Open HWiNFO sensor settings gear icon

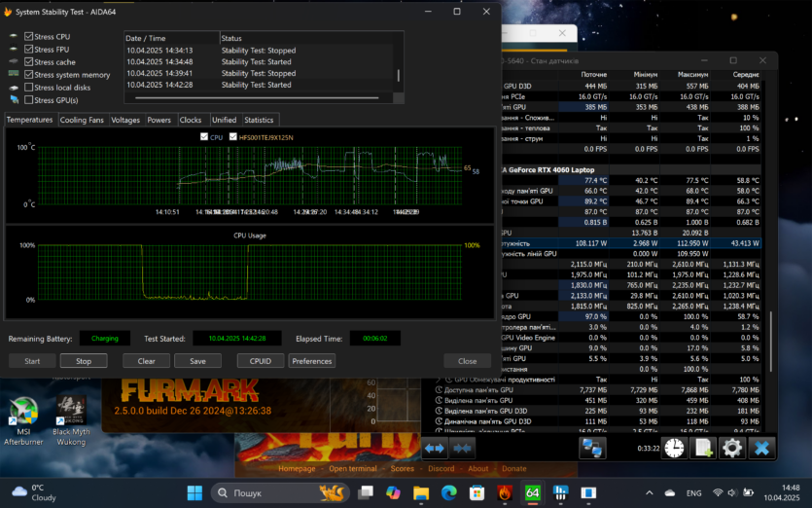[x=731, y=448]
